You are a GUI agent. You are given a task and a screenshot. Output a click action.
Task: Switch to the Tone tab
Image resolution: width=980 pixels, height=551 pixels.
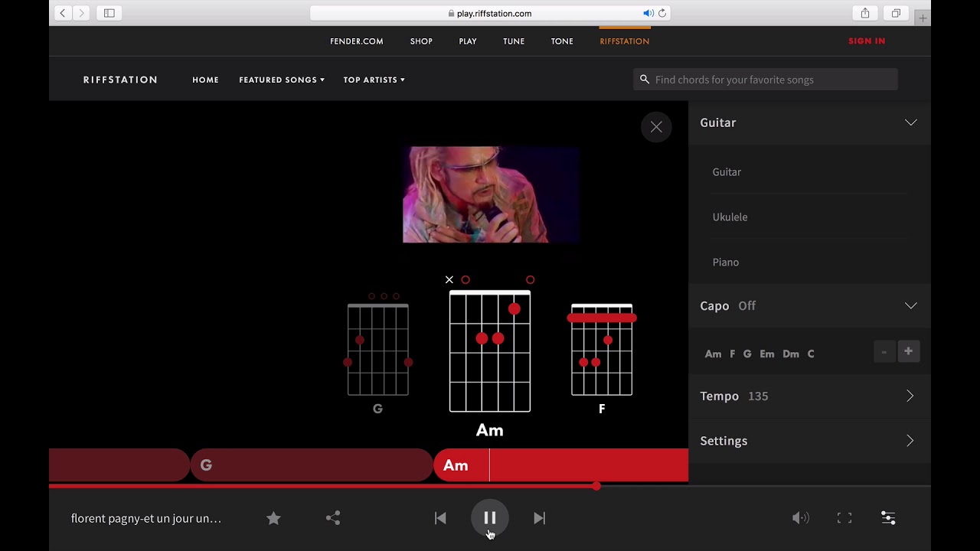pos(562,41)
